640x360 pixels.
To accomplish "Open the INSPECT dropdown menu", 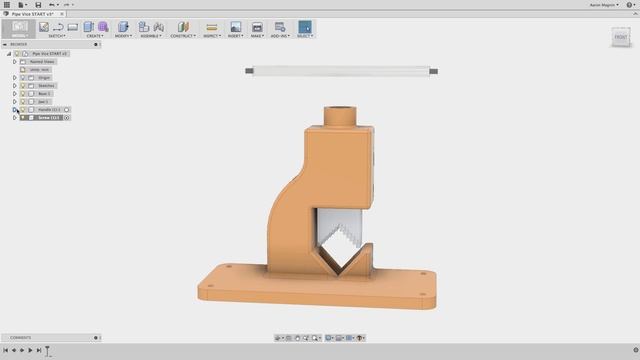I will [212, 36].
